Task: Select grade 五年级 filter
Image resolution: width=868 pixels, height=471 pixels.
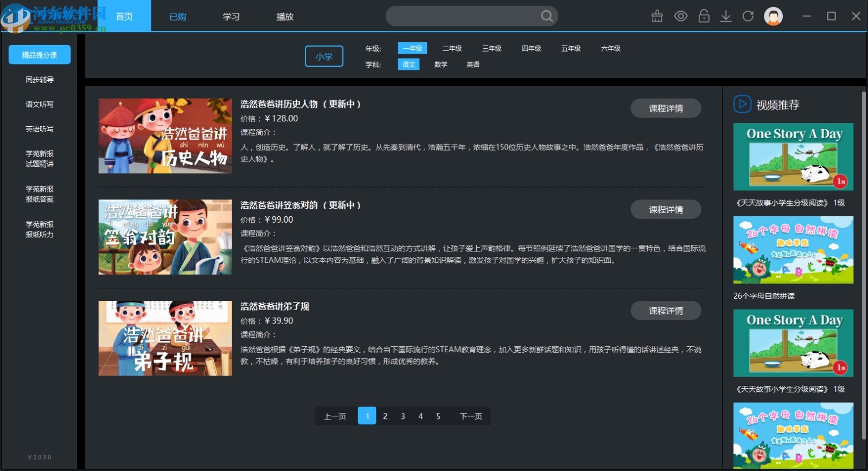Action: point(571,48)
